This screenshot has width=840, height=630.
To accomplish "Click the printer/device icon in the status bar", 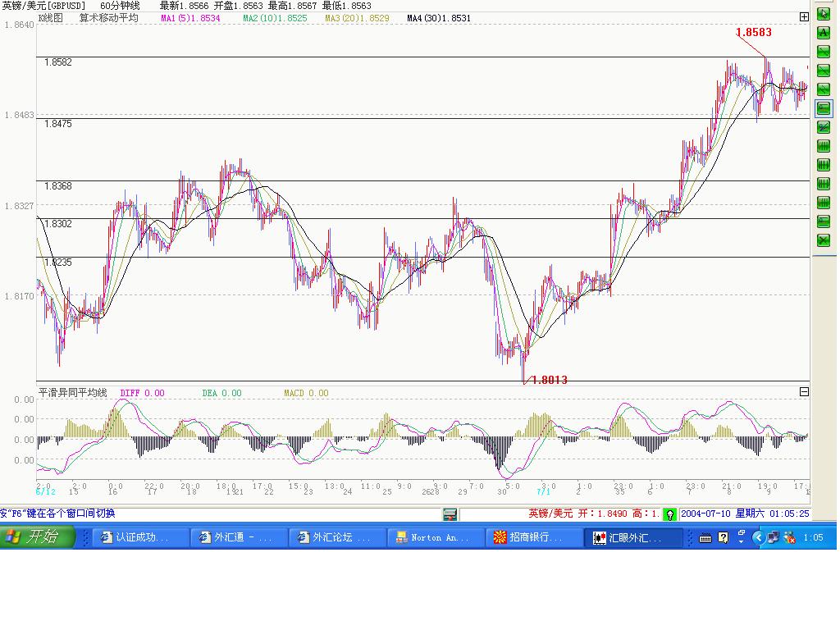I will [450, 514].
